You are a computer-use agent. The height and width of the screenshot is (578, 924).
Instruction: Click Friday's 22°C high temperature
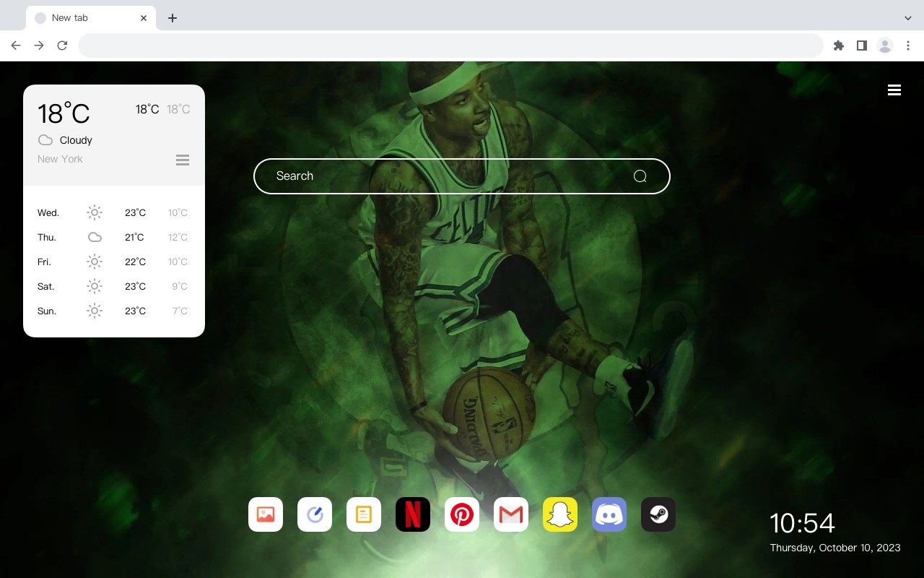click(x=135, y=262)
